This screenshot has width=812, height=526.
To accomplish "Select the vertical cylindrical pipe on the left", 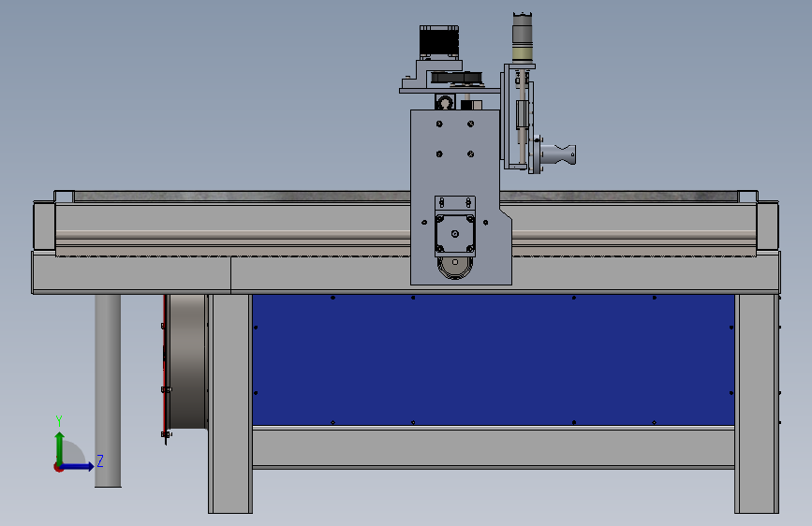I will pos(108,391).
